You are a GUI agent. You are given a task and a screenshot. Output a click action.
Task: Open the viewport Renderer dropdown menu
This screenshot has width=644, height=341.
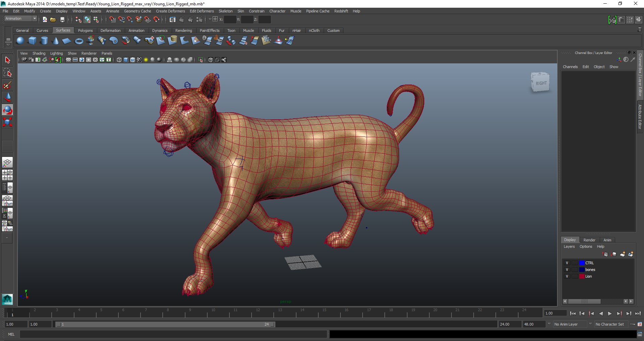89,53
